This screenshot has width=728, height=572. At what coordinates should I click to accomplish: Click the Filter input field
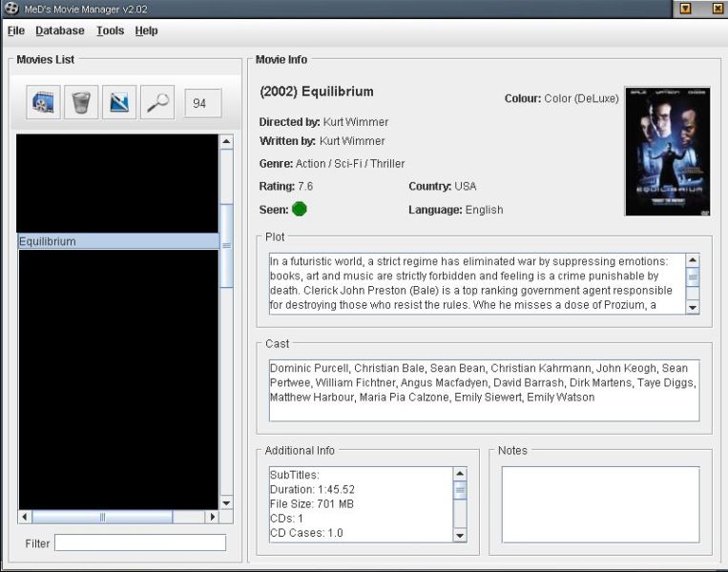140,542
